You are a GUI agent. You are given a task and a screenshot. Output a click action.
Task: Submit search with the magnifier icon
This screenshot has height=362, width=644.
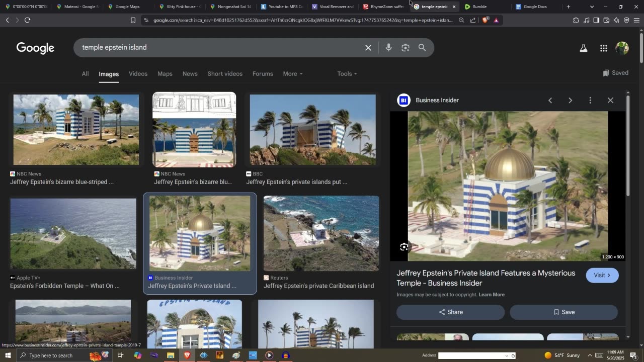422,48
